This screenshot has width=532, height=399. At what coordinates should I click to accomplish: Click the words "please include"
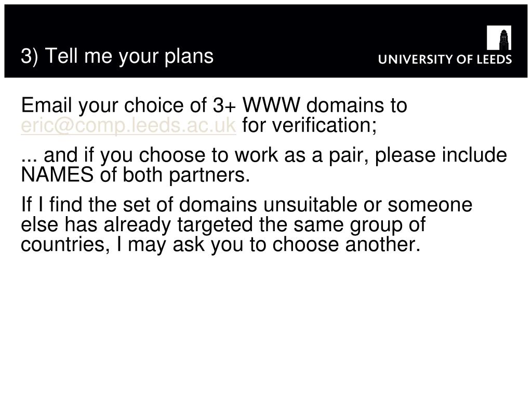[441, 155]
